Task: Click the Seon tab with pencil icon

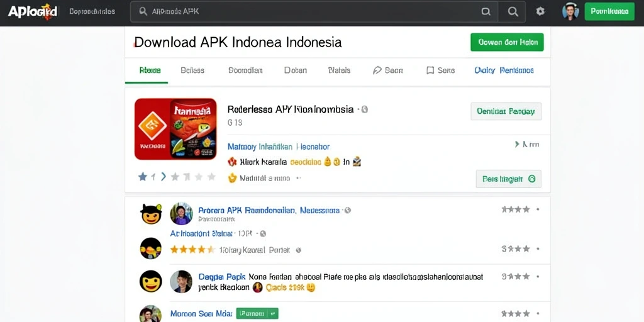Action: coord(387,70)
